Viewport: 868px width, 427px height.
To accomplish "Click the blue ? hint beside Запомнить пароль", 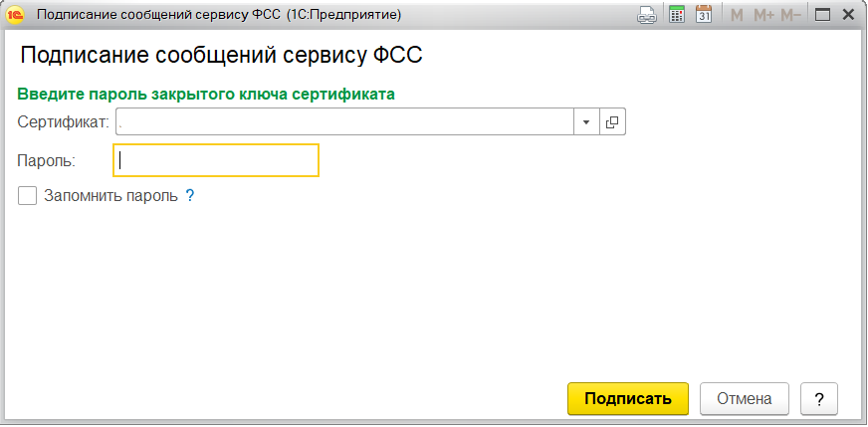I will [x=189, y=196].
